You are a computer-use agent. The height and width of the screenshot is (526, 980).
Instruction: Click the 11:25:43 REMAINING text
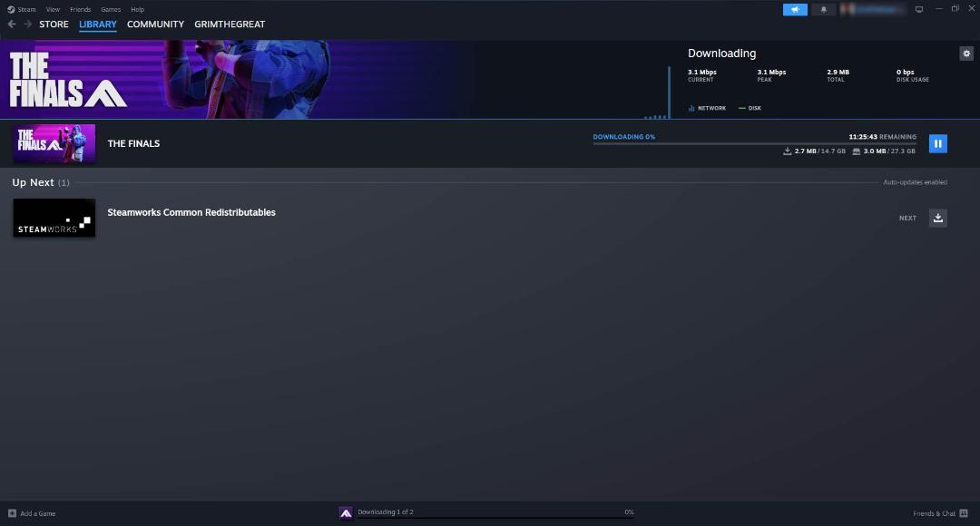[883, 137]
